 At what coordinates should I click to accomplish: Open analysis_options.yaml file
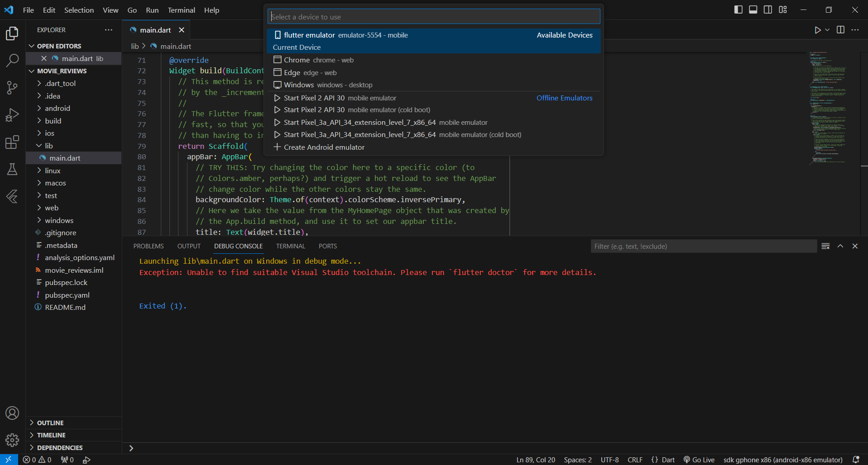coord(73,258)
